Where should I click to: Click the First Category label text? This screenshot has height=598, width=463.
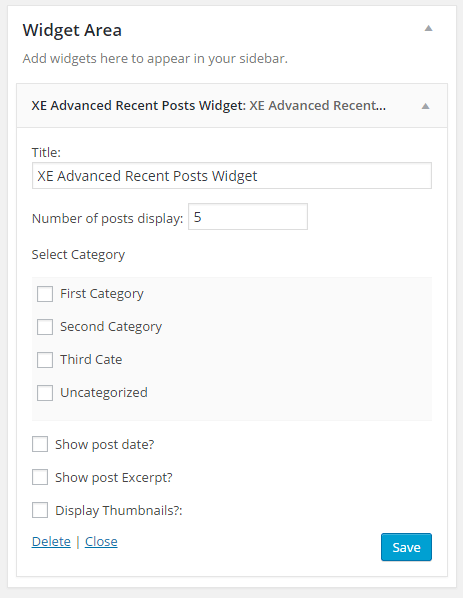pyautogui.click(x=102, y=294)
